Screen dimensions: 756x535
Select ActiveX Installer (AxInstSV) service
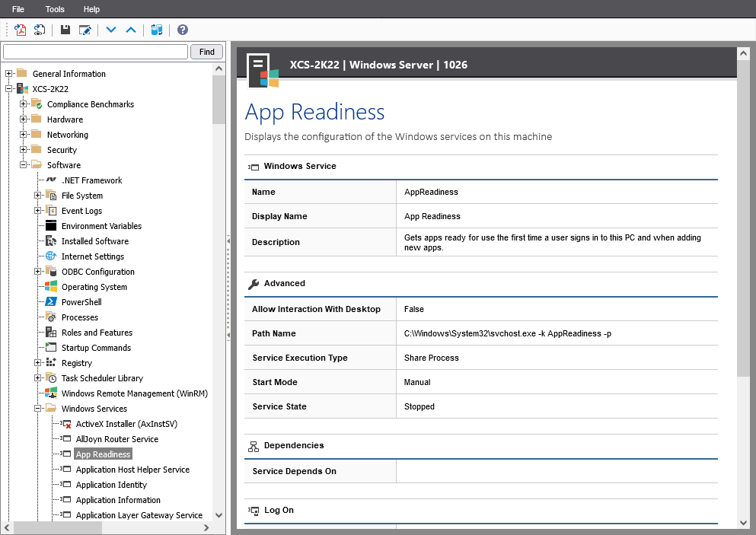click(x=126, y=424)
